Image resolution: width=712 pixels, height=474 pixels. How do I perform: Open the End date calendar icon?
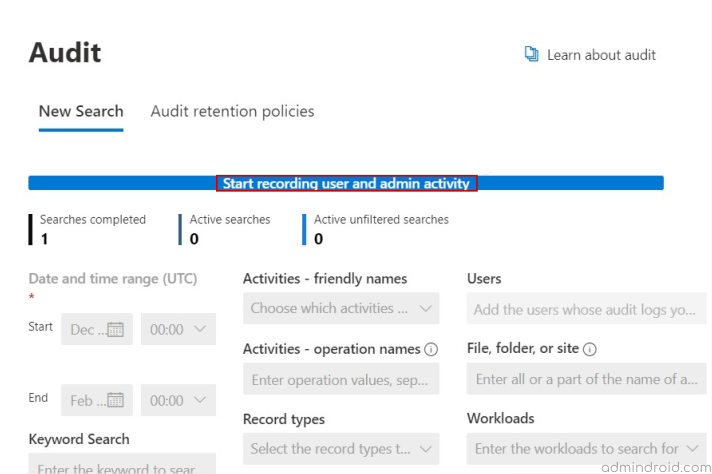pos(115,400)
